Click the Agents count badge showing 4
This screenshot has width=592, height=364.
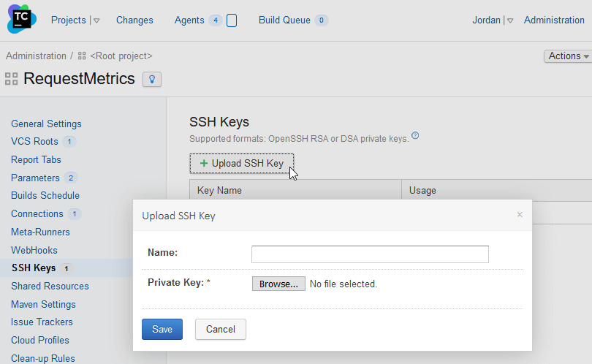coord(216,20)
